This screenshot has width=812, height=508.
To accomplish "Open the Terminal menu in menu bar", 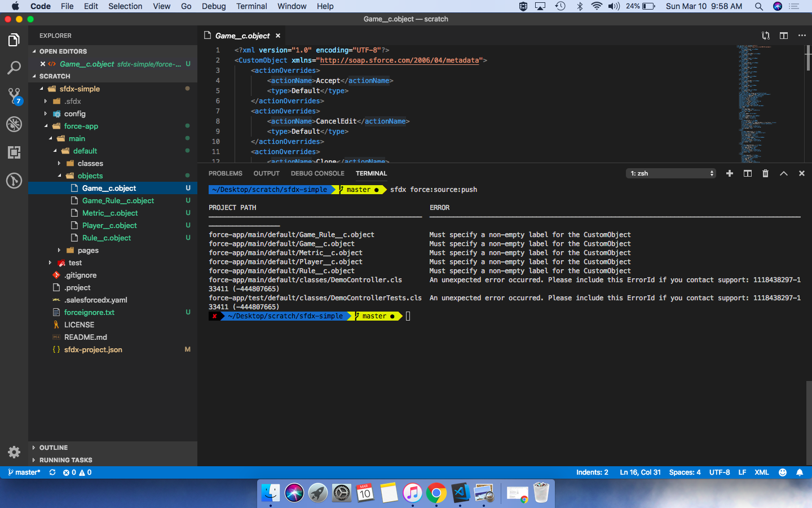I will 251,6.
